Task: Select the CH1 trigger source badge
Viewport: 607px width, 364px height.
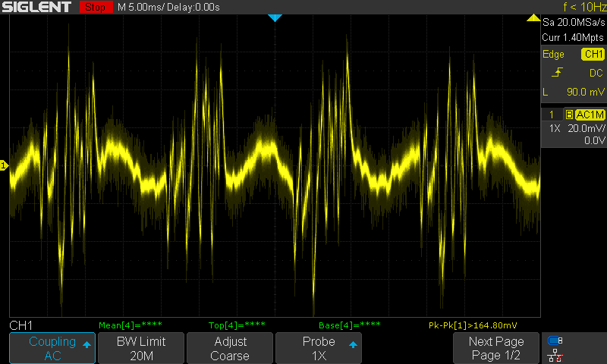Action: pos(593,54)
